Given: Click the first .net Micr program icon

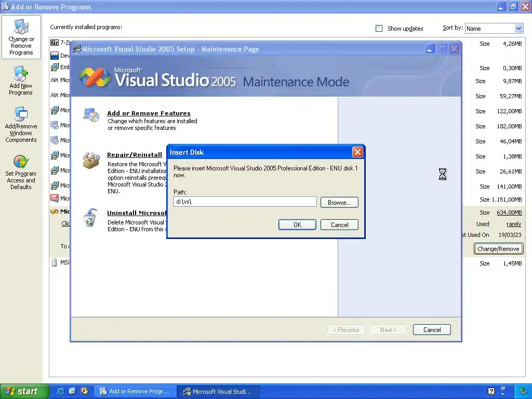Looking at the screenshot, I should 54,80.
